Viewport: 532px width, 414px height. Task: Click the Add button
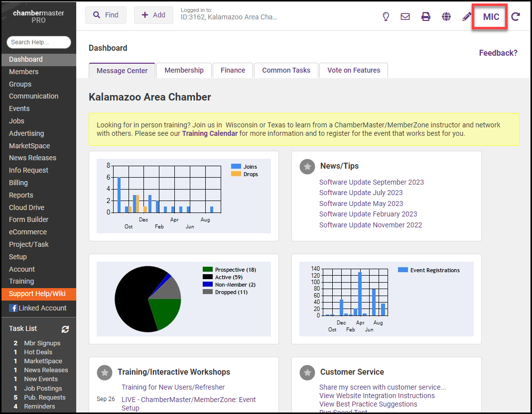click(153, 15)
